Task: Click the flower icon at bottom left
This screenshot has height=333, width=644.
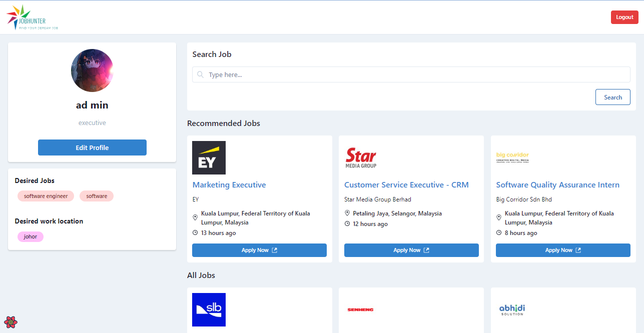Action: (x=10, y=322)
